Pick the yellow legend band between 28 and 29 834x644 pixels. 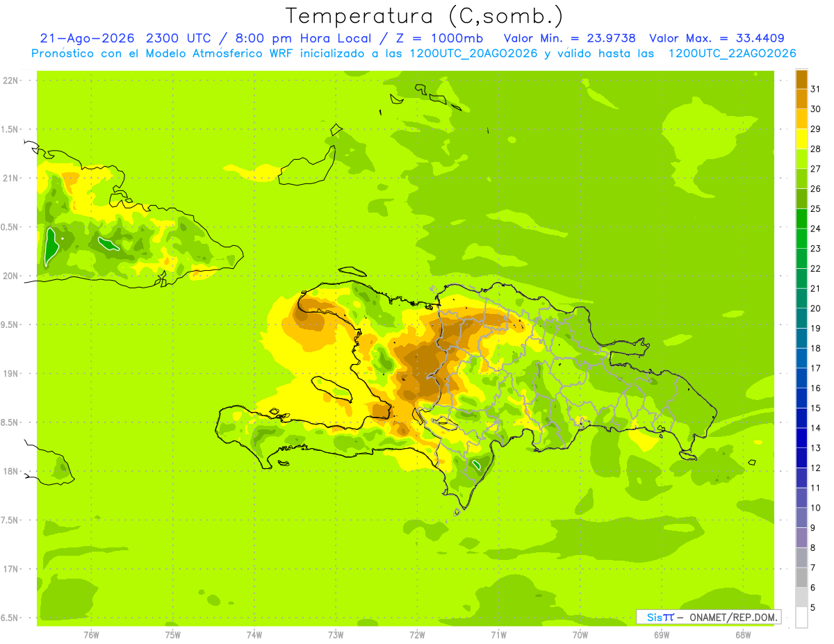[801, 139]
